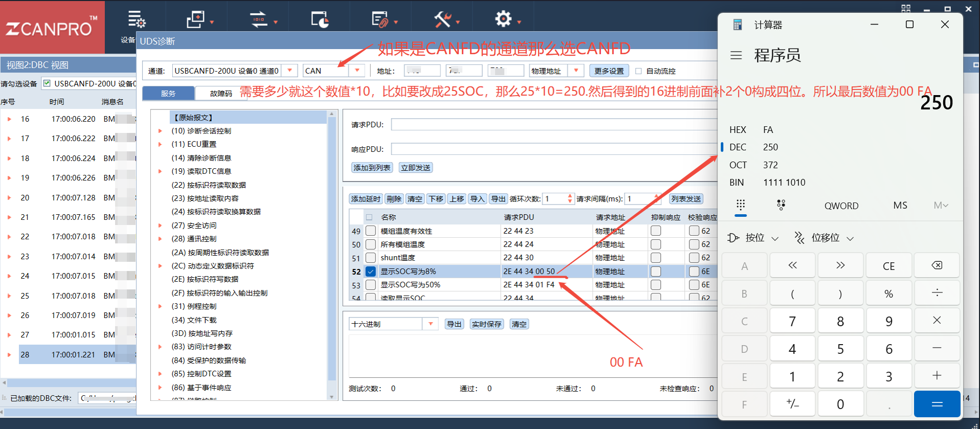Viewport: 980px width, 429px height.
Task: Switch to the 故障码 tab
Action: [x=221, y=94]
